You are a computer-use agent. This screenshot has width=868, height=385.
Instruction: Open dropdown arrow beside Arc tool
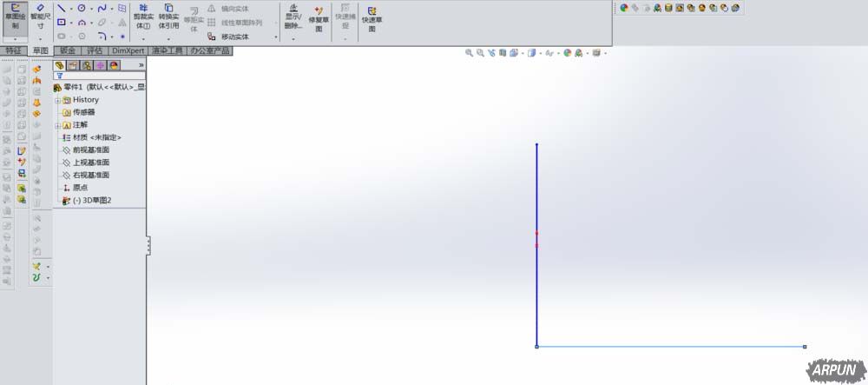[91, 23]
